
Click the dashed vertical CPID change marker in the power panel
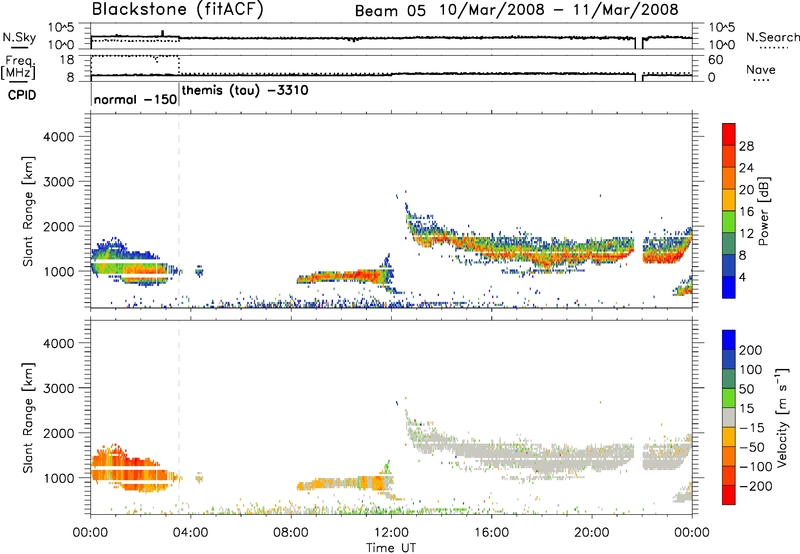179,211
